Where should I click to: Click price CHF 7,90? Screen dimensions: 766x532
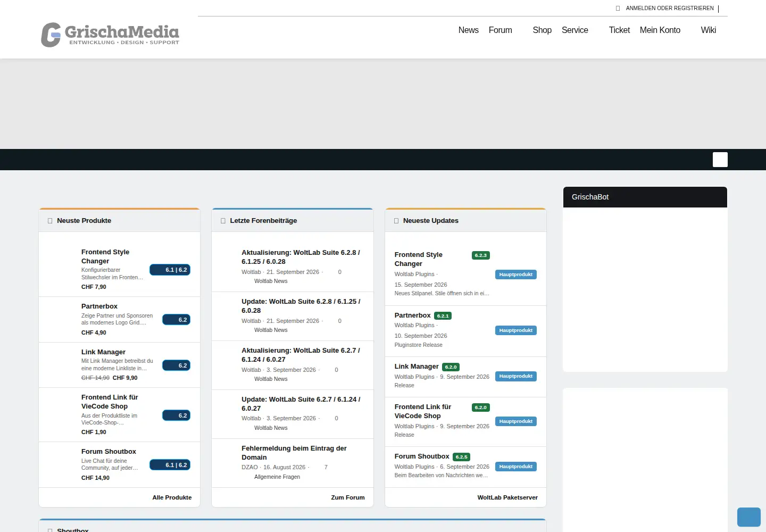[94, 287]
